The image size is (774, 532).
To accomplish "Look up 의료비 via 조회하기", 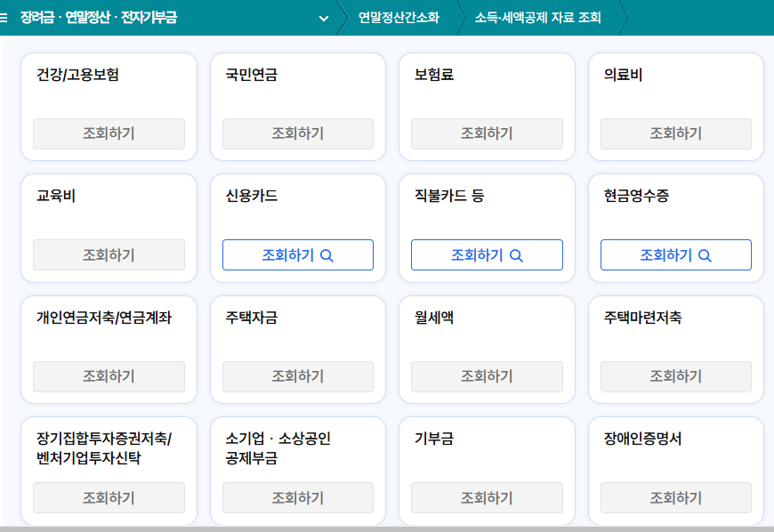I will coord(675,133).
